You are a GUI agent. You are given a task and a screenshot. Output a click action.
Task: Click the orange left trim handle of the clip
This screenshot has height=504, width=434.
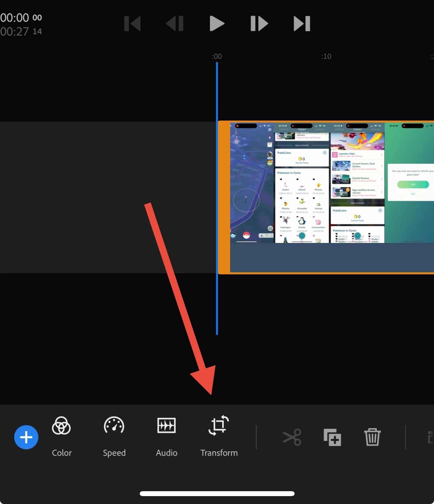pos(224,197)
